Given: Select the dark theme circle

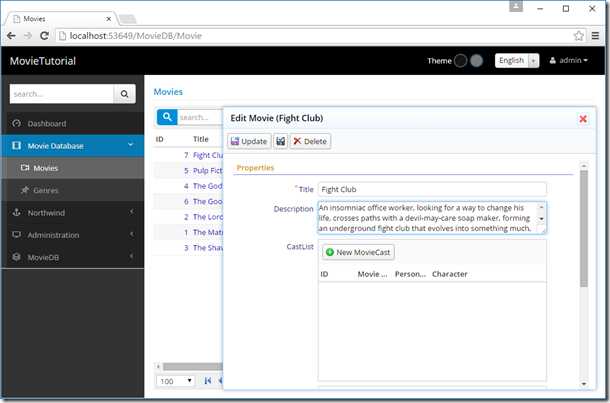Looking at the screenshot, I should 461,61.
